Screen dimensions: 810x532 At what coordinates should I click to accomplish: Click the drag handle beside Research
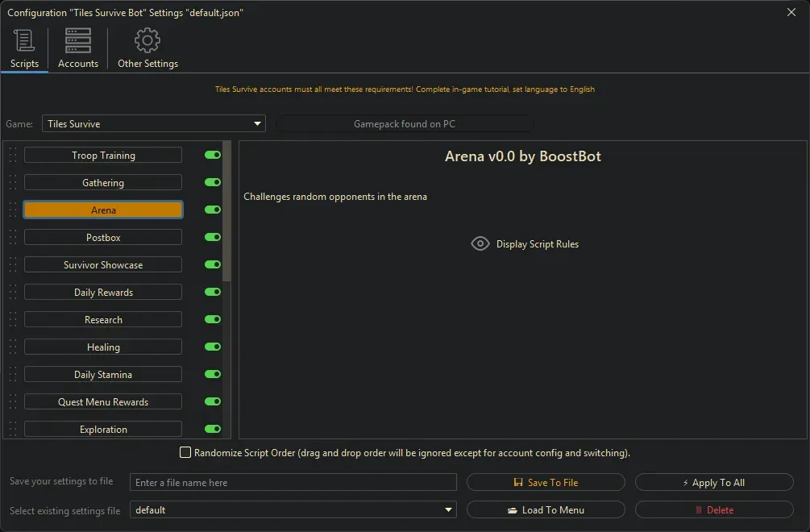[x=13, y=320]
